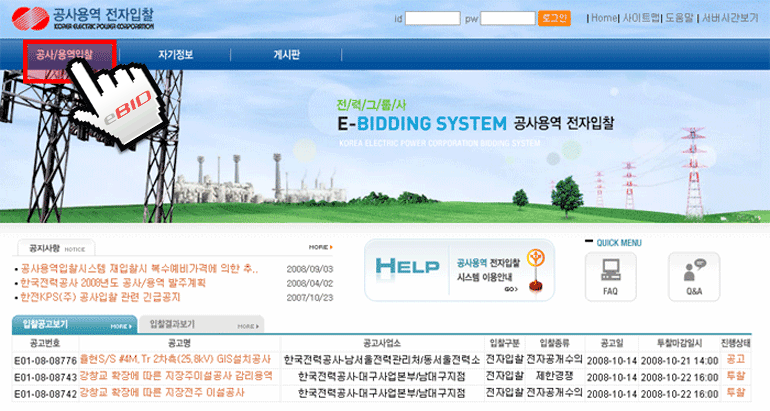
Task: Open the 자기정보 menu
Action: click(175, 55)
